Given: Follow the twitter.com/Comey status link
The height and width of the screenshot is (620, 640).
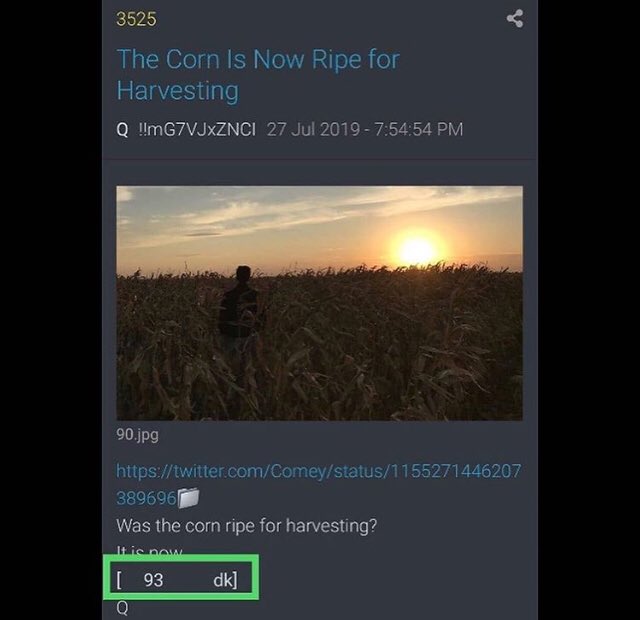Looking at the screenshot, I should 318,471.
